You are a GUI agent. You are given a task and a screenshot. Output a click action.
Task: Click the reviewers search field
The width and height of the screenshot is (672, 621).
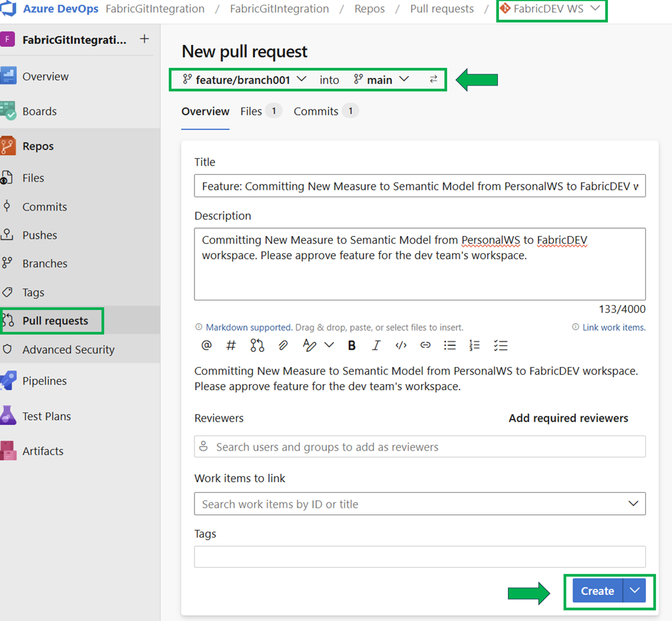click(420, 446)
